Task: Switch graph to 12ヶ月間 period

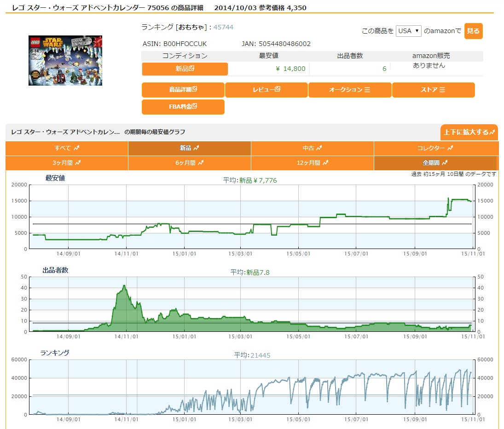Action: tap(312, 163)
